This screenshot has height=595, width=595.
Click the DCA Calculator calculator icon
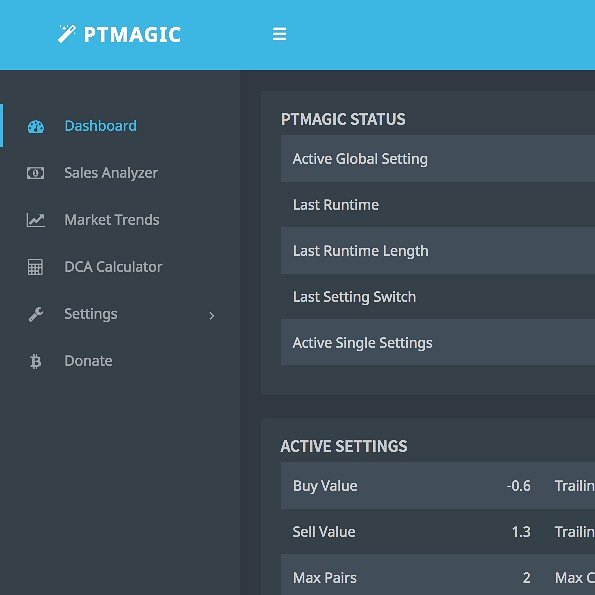pyautogui.click(x=35, y=267)
